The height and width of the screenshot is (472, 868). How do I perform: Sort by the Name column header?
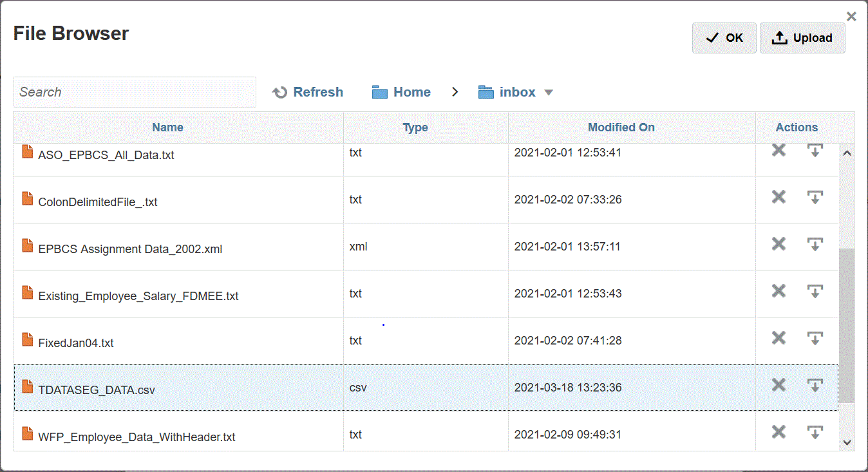[x=167, y=127]
